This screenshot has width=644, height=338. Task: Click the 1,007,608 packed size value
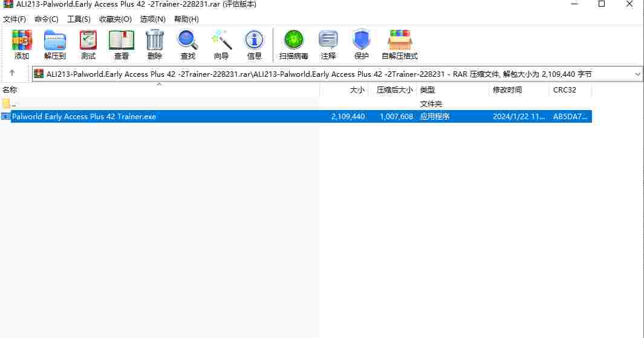pyautogui.click(x=396, y=117)
